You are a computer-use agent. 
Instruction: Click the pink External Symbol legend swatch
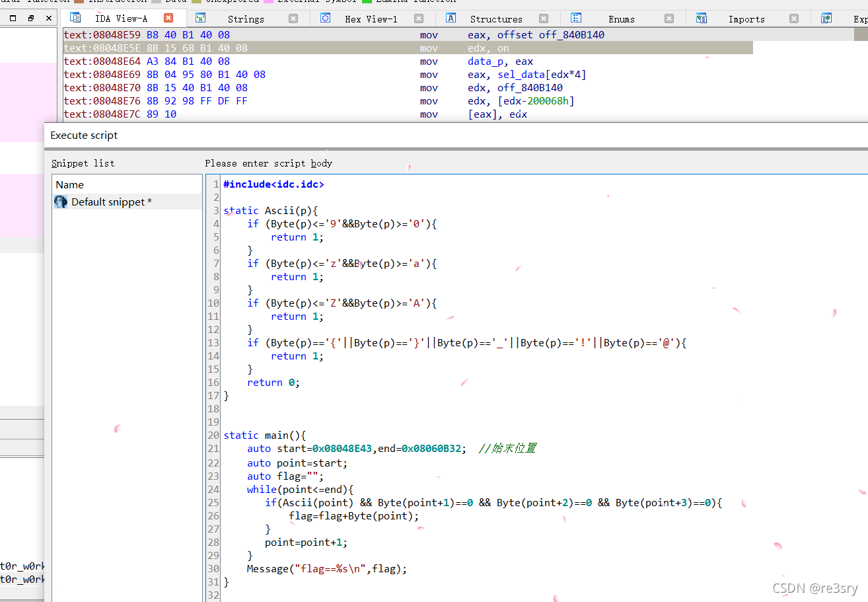(x=268, y=2)
